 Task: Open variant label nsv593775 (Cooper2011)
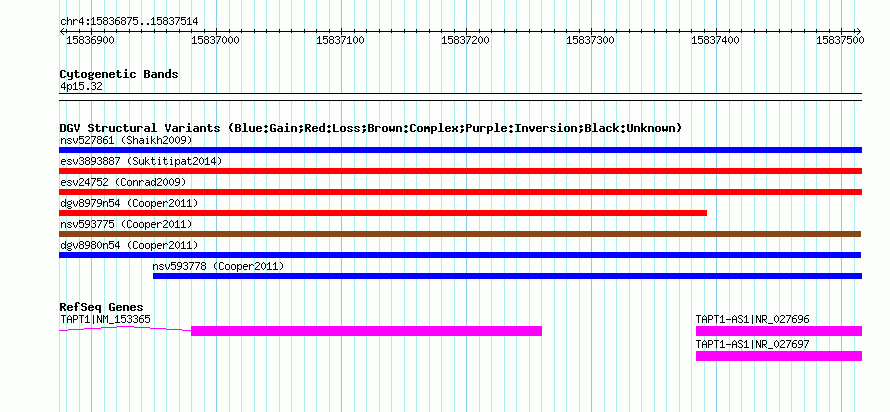126,224
